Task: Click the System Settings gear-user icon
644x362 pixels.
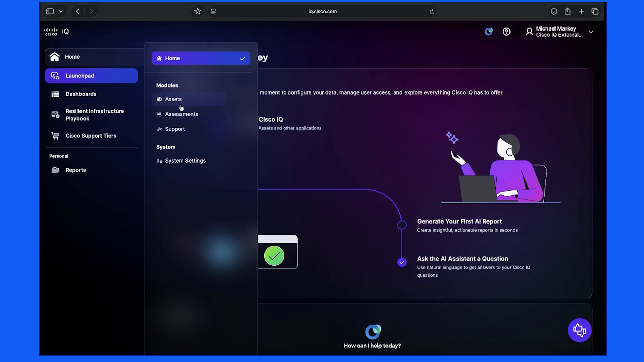Action: [x=159, y=161]
